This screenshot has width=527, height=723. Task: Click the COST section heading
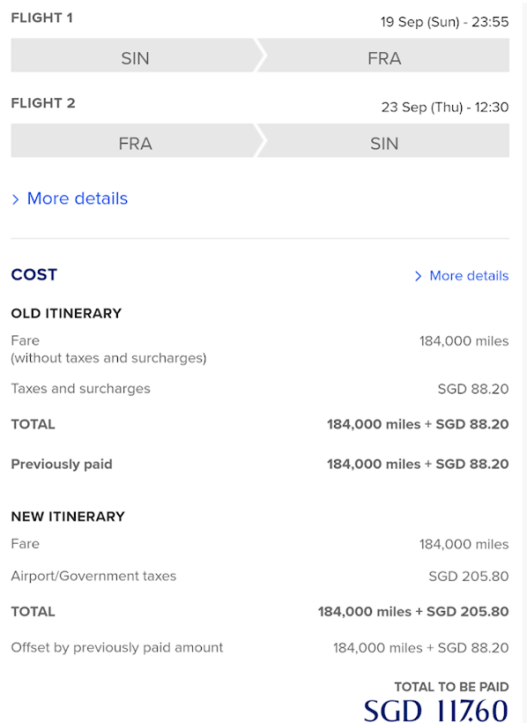(34, 275)
